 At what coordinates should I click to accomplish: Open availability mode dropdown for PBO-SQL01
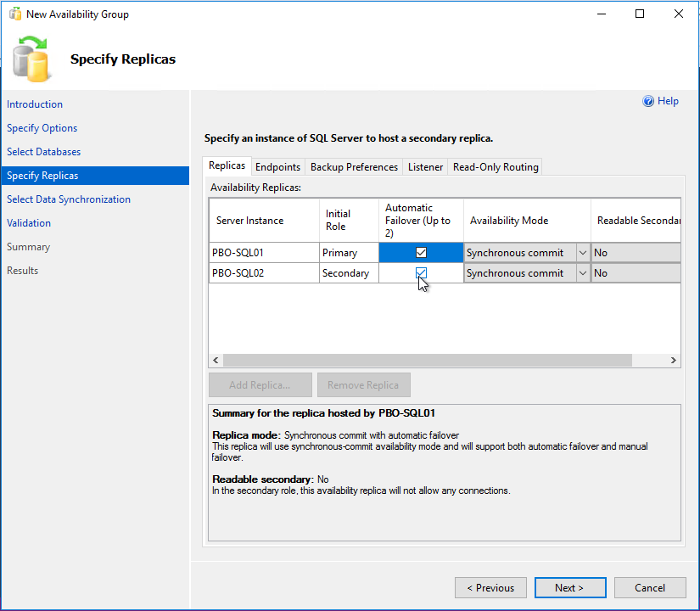tap(582, 253)
